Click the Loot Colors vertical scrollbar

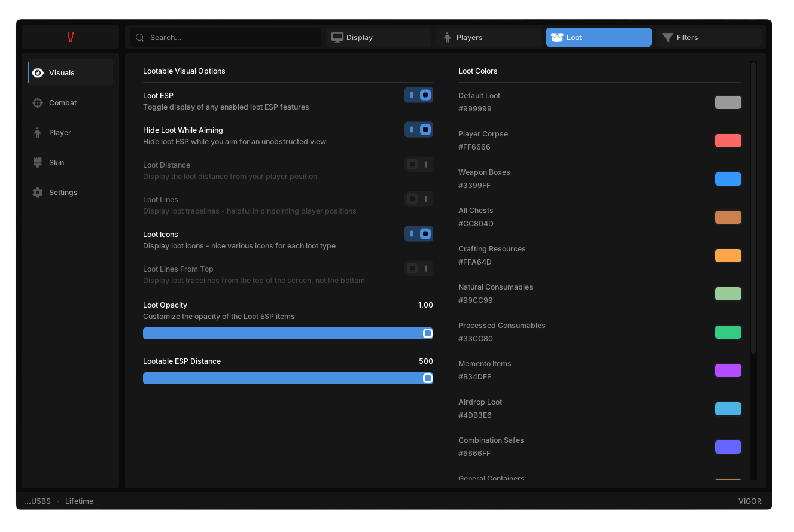click(753, 208)
